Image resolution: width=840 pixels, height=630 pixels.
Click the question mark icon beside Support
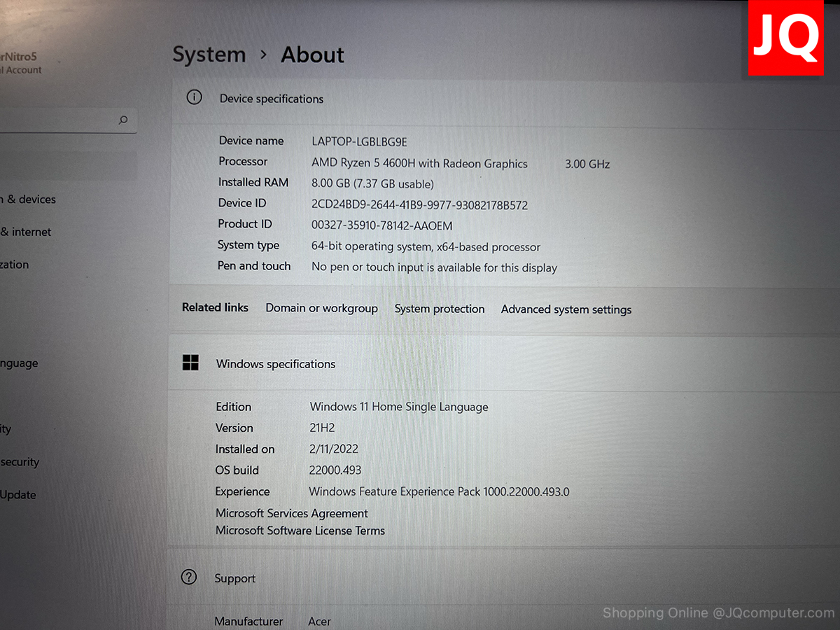click(188, 577)
